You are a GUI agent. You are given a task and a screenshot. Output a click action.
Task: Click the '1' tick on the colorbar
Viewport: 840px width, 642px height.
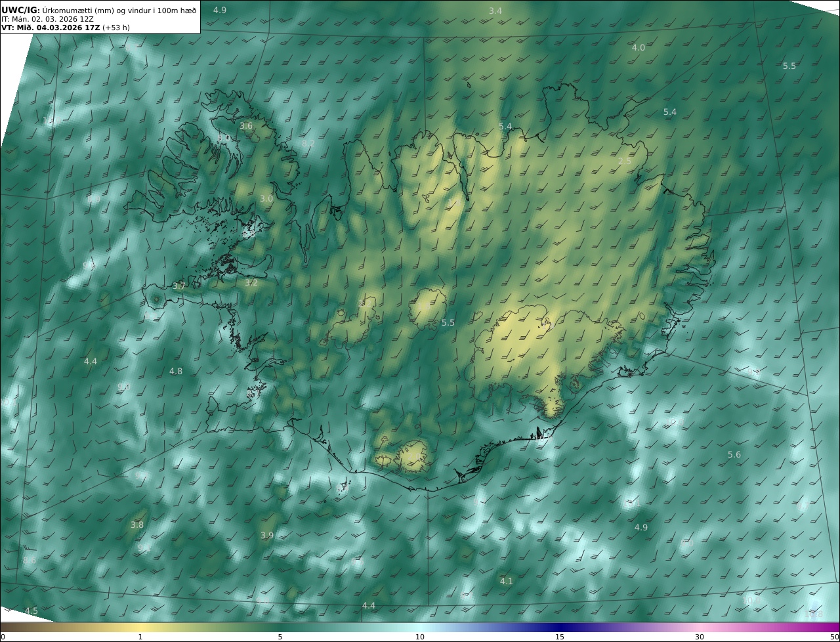point(140,637)
